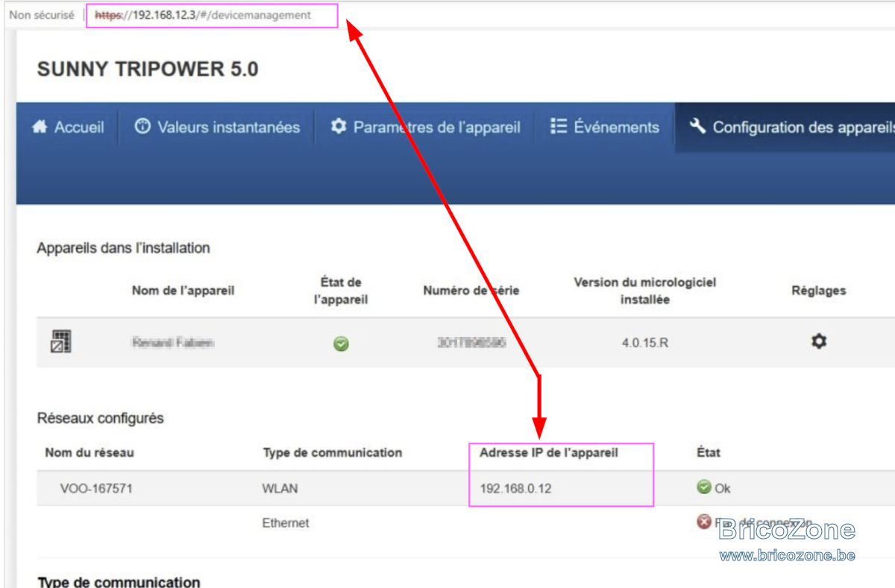Open the Accueil home tab
This screenshot has height=588, width=895.
click(x=68, y=127)
